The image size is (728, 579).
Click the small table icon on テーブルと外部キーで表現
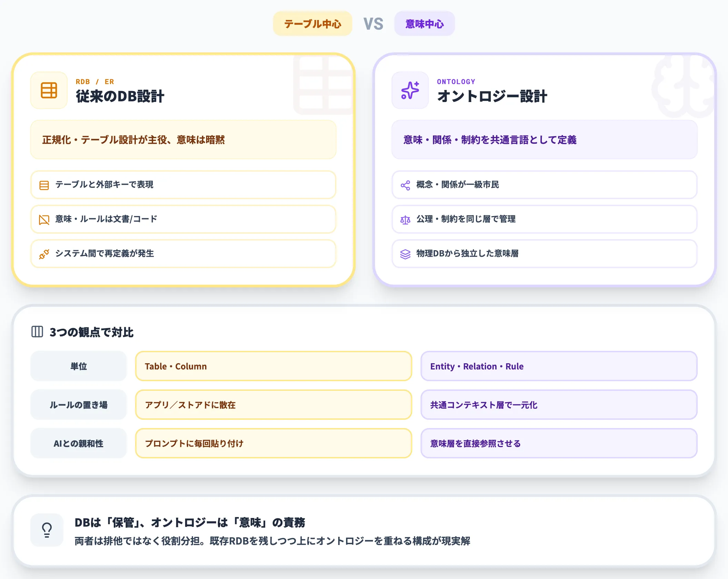pyautogui.click(x=44, y=185)
